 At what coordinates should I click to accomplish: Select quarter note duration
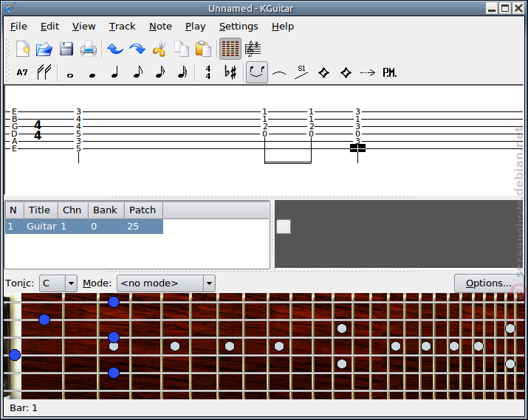point(114,72)
